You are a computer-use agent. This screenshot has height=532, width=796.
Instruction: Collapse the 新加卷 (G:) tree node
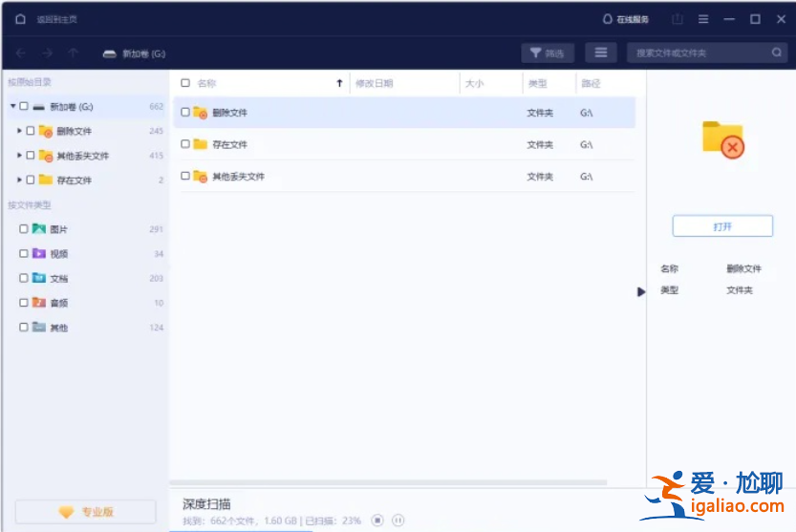pos(12,106)
